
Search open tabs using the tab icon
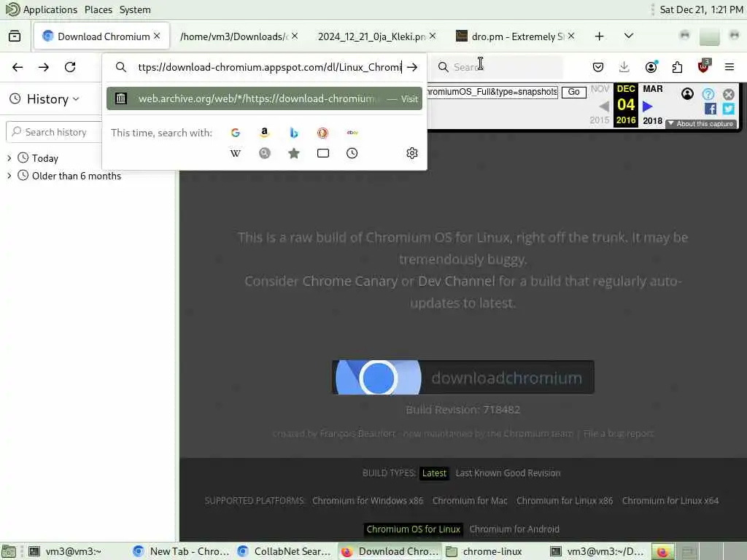pyautogui.click(x=323, y=153)
